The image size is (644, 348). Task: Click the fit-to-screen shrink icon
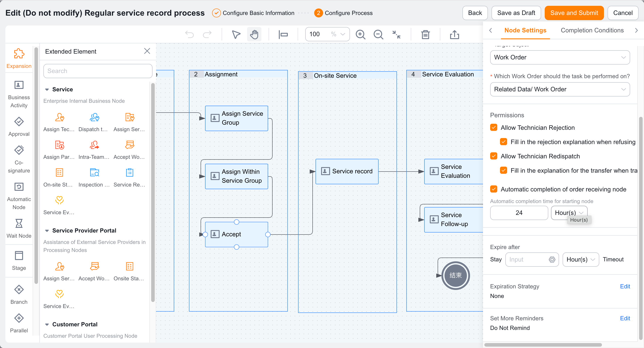click(x=396, y=34)
